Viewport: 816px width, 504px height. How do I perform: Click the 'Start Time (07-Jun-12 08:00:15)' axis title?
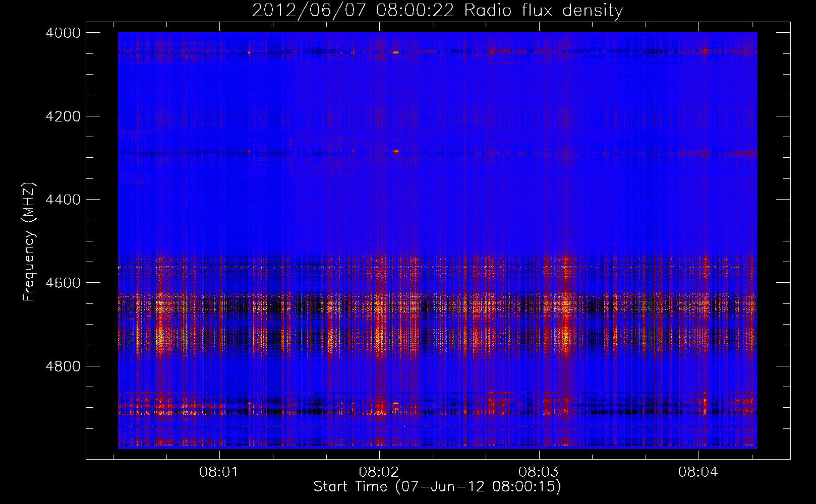click(x=437, y=487)
